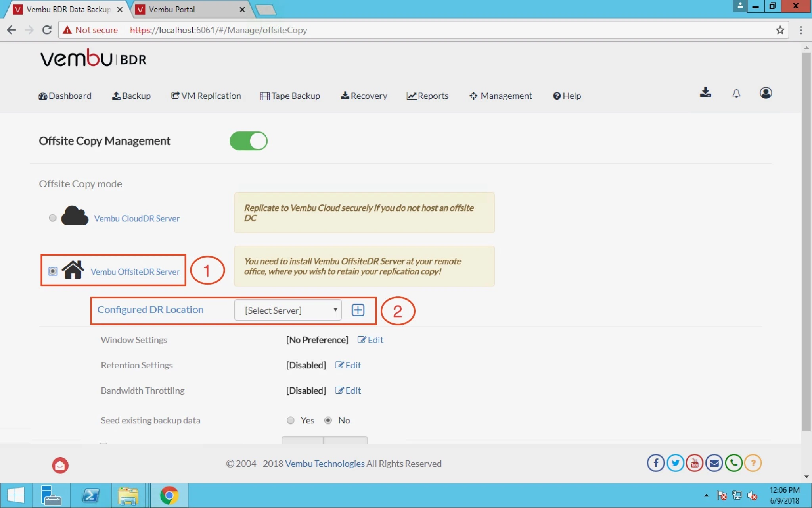
Task: Click the page vertical scrollbar
Action: tap(806, 242)
